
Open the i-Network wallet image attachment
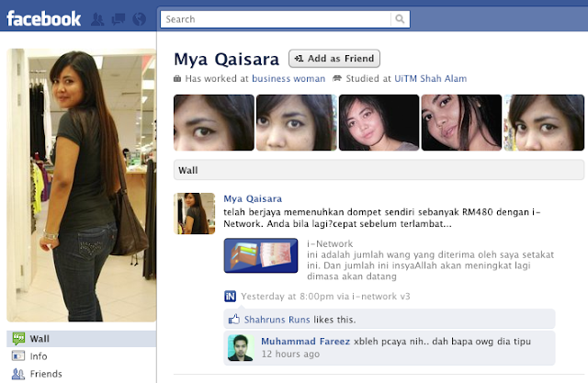261,255
